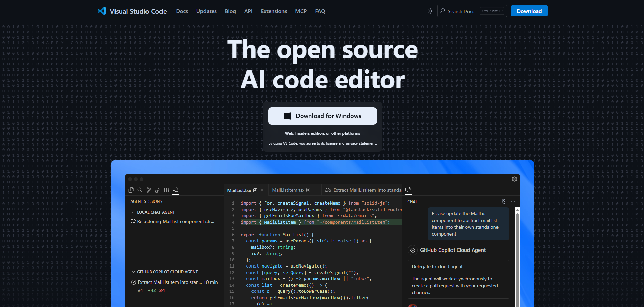This screenshot has height=307, width=644.
Task: Open the Extensions navigation link
Action: click(274, 11)
